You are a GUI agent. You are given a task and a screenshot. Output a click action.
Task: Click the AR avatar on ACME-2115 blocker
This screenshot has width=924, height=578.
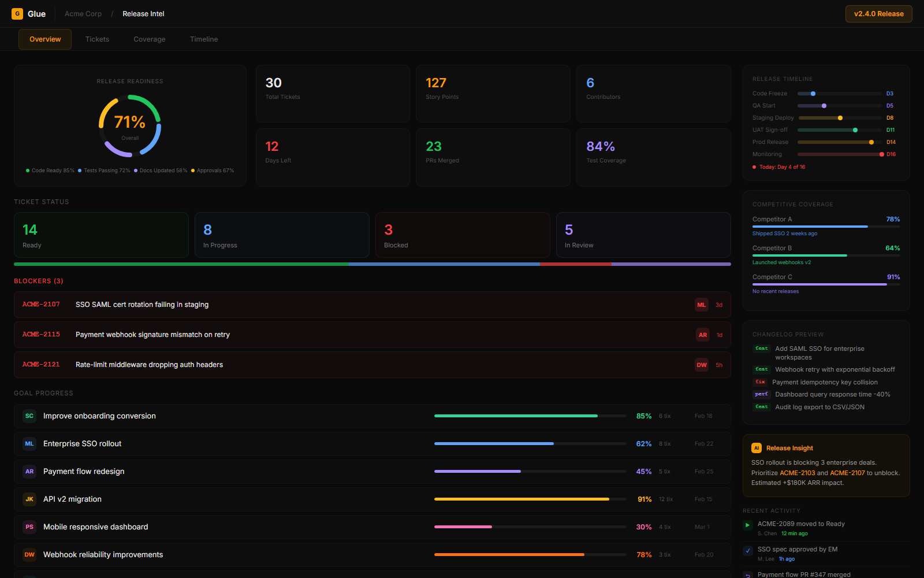[702, 335]
